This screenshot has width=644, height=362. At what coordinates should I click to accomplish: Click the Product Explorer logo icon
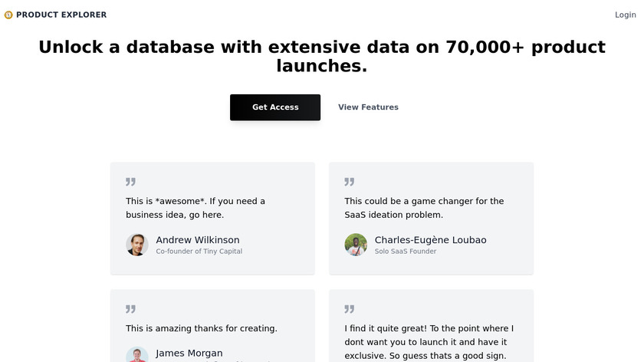pyautogui.click(x=8, y=15)
